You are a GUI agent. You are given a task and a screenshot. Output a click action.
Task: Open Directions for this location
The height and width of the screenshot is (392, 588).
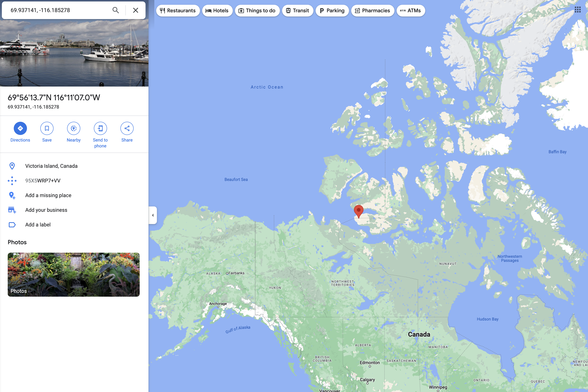point(20,129)
